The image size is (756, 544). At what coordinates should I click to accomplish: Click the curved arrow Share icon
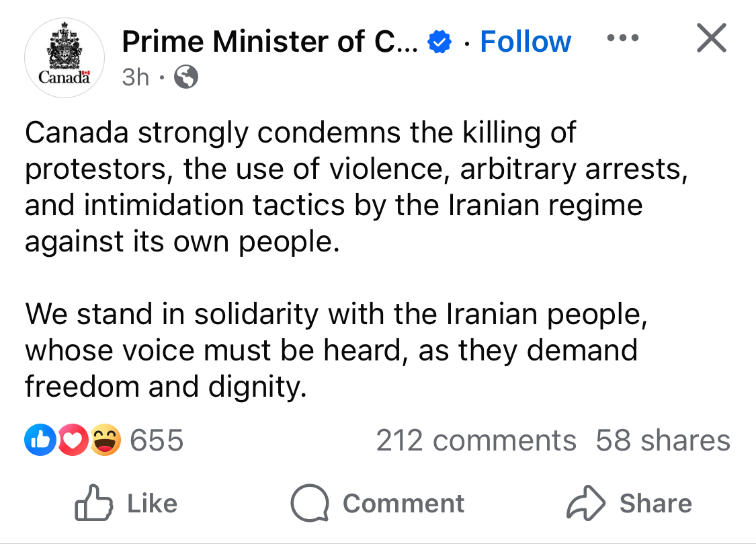tap(585, 504)
